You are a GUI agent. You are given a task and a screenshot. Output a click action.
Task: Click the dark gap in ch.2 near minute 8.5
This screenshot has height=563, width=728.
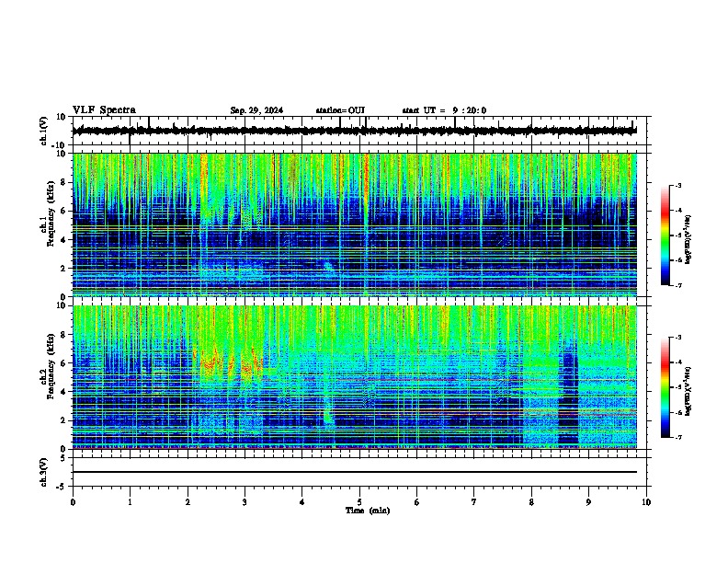click(568, 395)
